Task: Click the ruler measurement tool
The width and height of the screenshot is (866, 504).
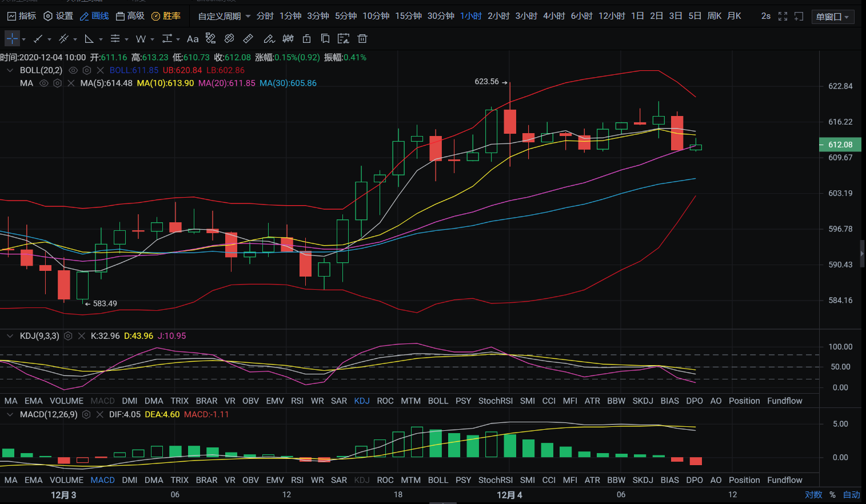Action: [x=248, y=39]
